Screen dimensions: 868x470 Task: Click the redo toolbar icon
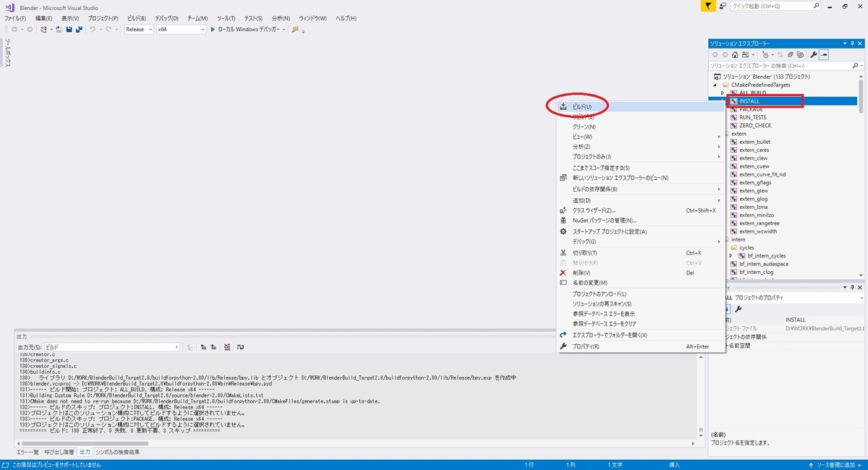pyautogui.click(x=109, y=30)
